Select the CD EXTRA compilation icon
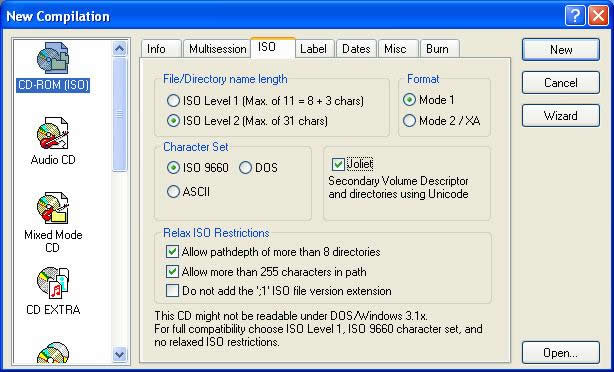Viewport: 614px width, 372px height. click(x=53, y=283)
